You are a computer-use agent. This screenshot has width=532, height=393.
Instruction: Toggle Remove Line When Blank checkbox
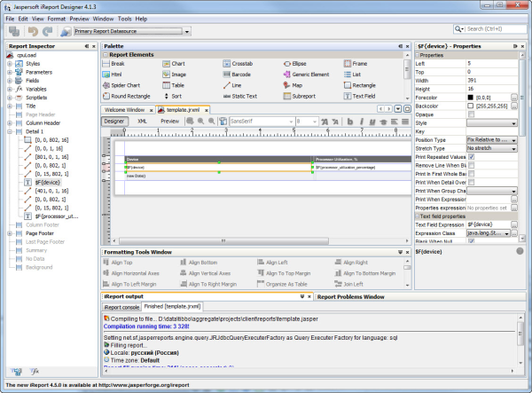pyautogui.click(x=471, y=165)
